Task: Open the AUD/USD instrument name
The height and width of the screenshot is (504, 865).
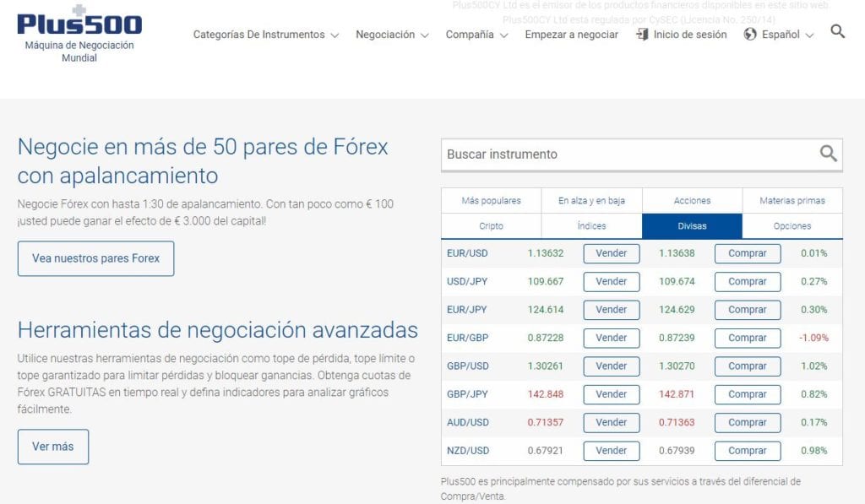Action: [x=468, y=422]
